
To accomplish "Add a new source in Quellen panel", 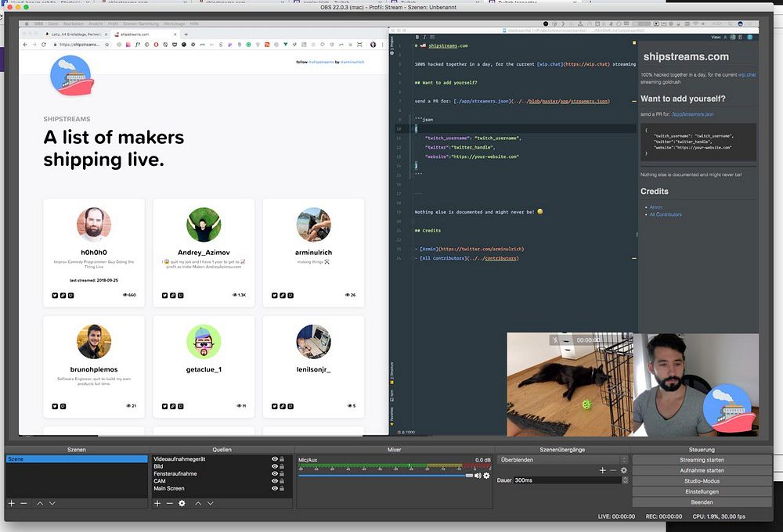I will [x=157, y=503].
